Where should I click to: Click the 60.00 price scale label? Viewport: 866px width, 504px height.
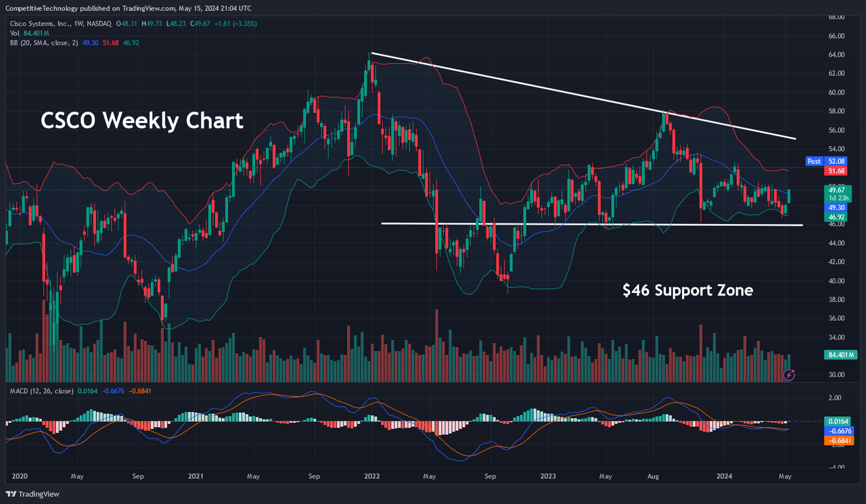pyautogui.click(x=837, y=93)
